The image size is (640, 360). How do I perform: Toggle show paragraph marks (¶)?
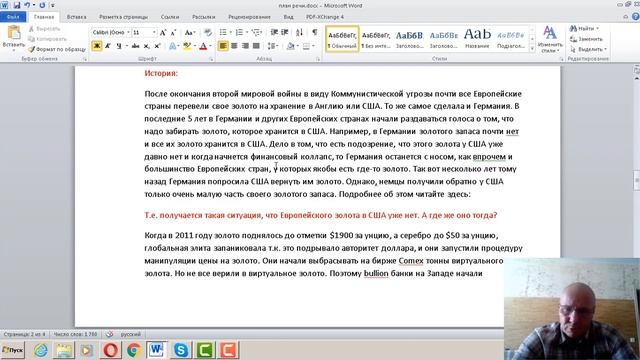(x=315, y=32)
